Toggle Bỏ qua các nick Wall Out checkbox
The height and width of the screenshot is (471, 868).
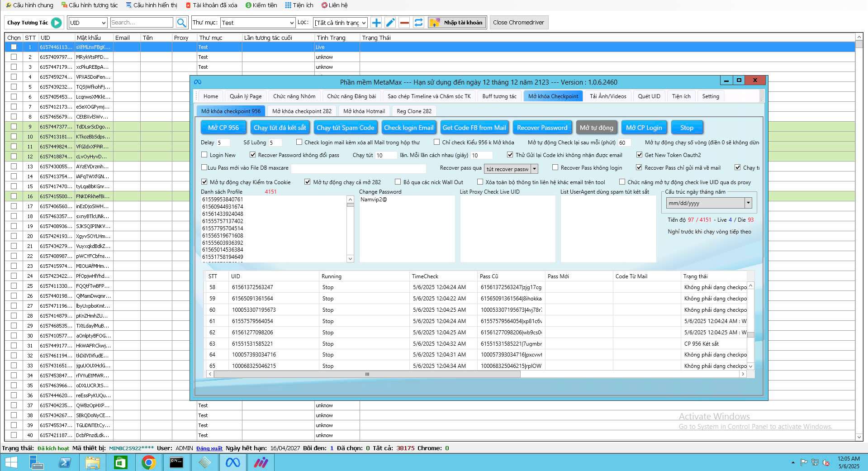coord(398,182)
